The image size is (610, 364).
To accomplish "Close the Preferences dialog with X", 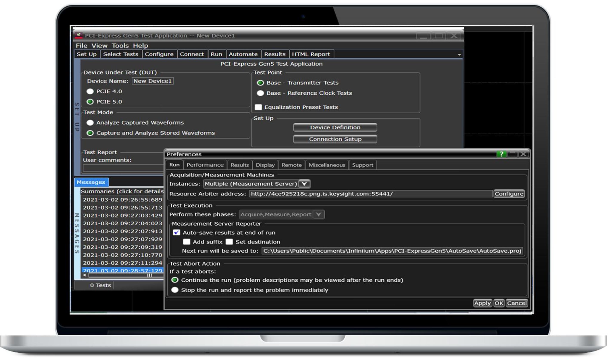I will (x=523, y=154).
